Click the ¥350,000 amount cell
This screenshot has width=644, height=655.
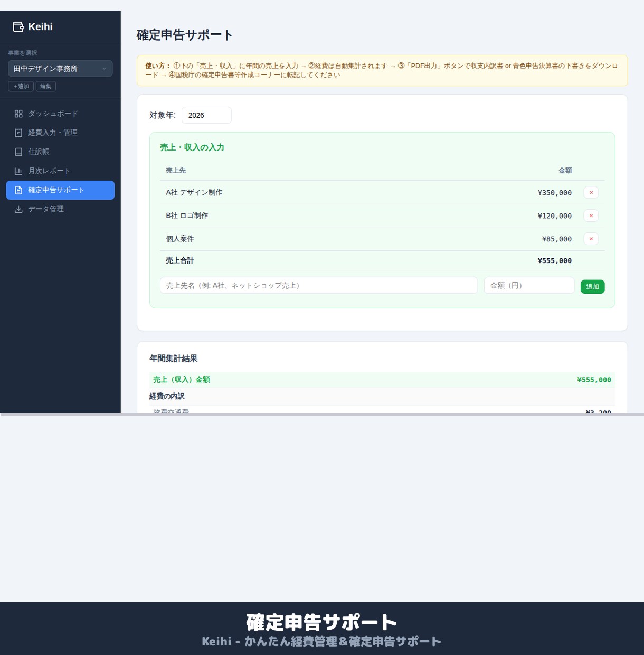click(555, 193)
